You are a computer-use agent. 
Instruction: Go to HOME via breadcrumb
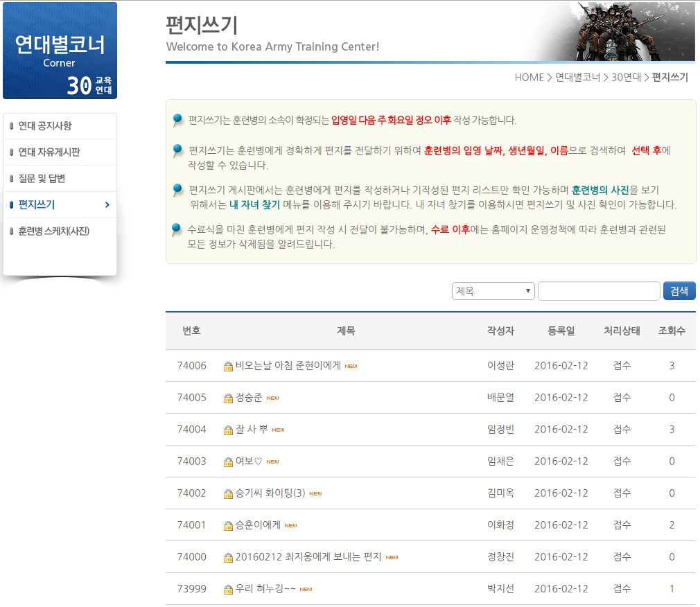coord(529,77)
